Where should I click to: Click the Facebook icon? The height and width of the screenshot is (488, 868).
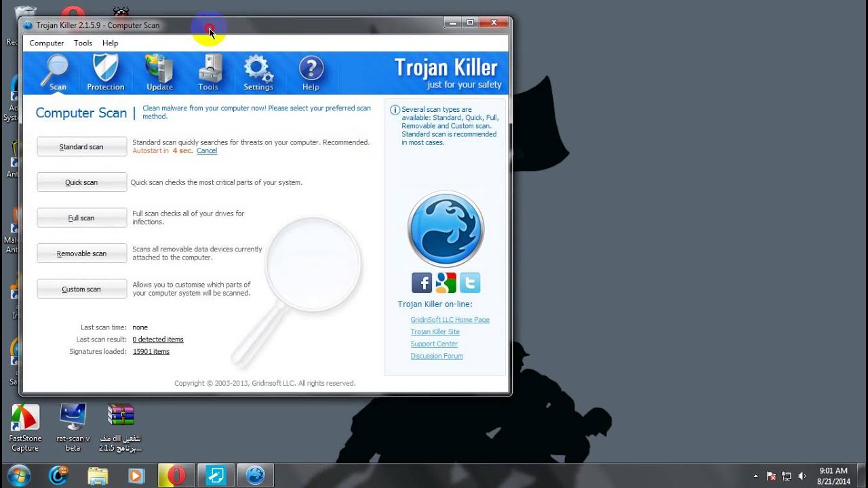pyautogui.click(x=422, y=283)
